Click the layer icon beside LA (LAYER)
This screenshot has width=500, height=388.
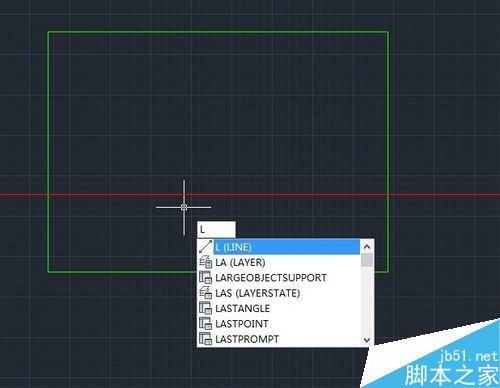(x=205, y=263)
